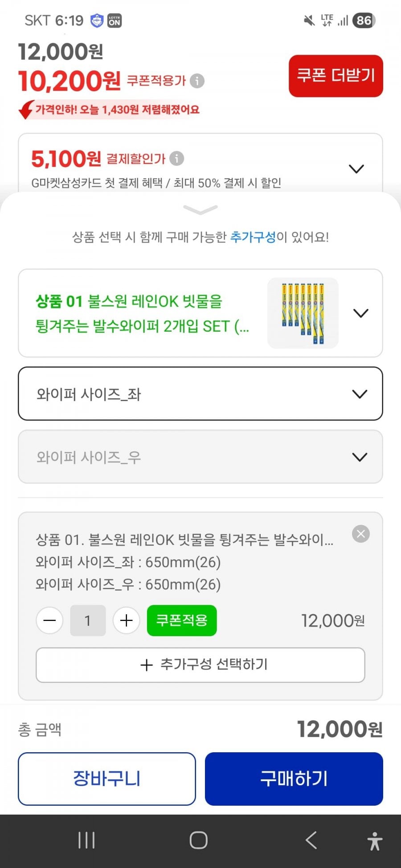The width and height of the screenshot is (401, 868).
Task: Tap 추가구성 선택하기 button
Action: [200, 665]
